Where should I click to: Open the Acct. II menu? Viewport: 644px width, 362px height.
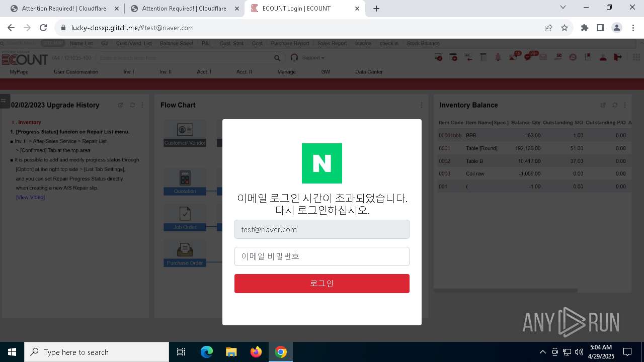pos(244,72)
